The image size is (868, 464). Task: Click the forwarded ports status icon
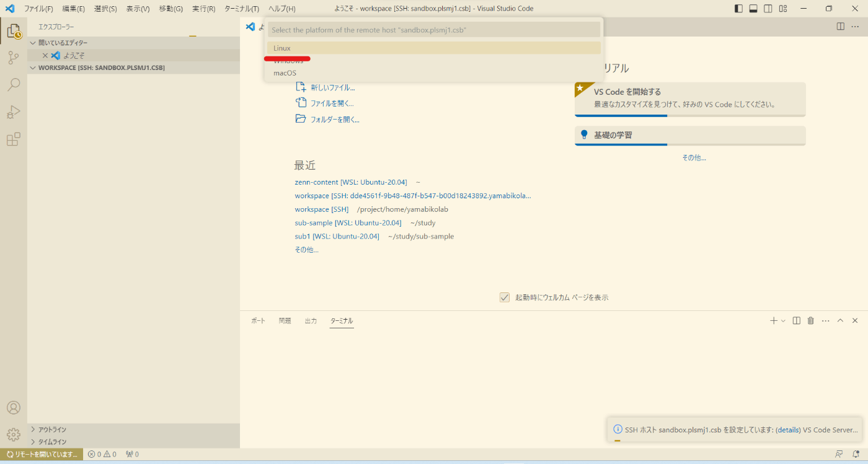click(x=132, y=454)
